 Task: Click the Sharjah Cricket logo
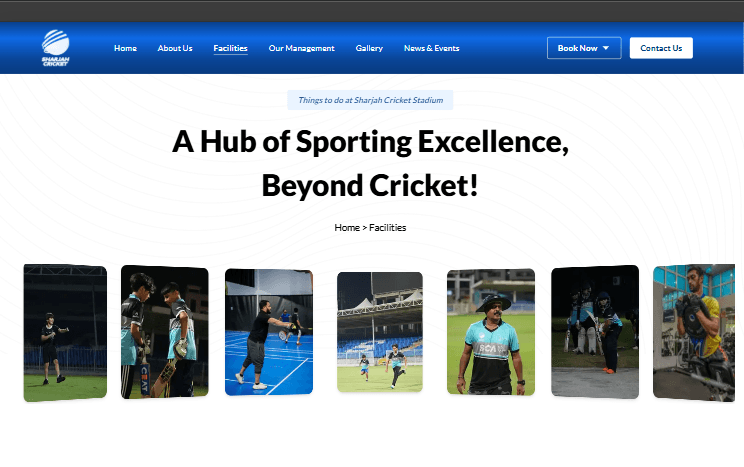point(57,48)
